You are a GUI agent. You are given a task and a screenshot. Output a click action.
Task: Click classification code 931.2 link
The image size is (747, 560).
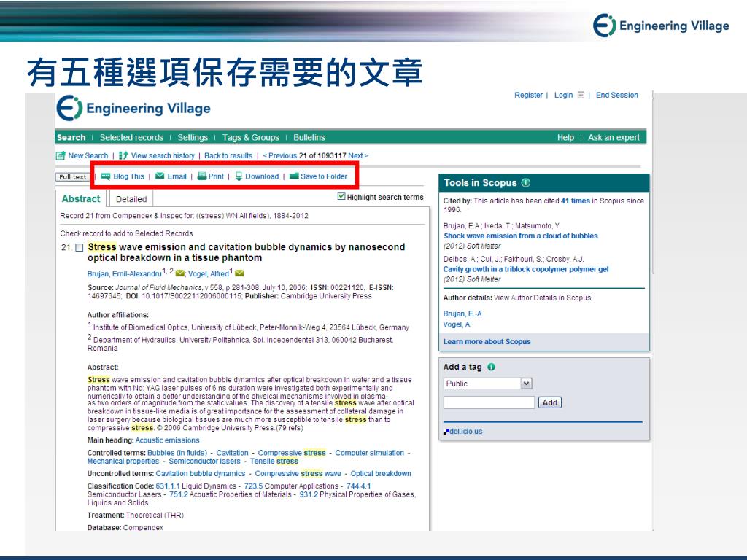coord(309,495)
